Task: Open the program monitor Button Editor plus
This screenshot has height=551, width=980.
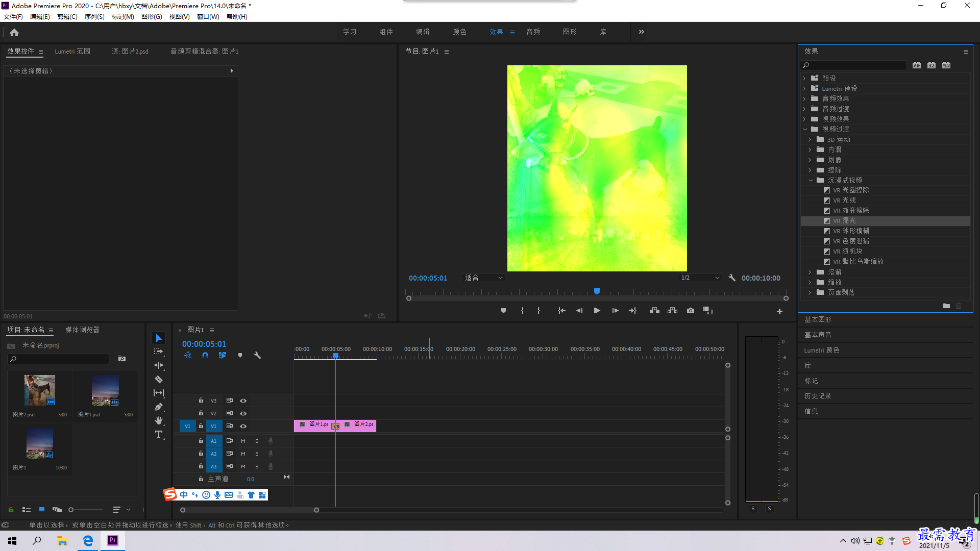Action: click(779, 311)
